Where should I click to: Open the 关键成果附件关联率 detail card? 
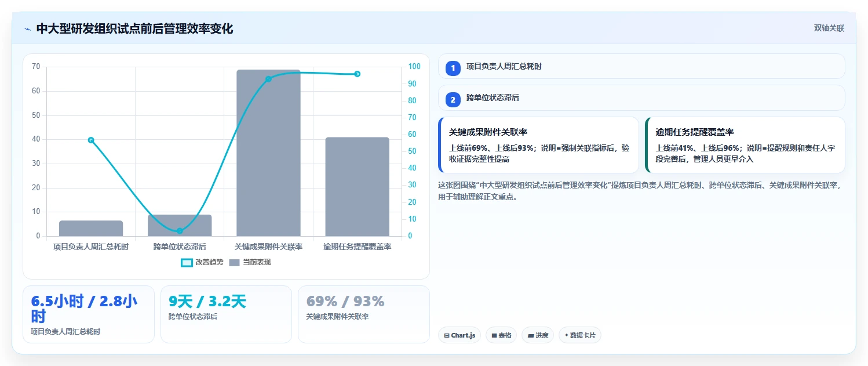coord(539,145)
